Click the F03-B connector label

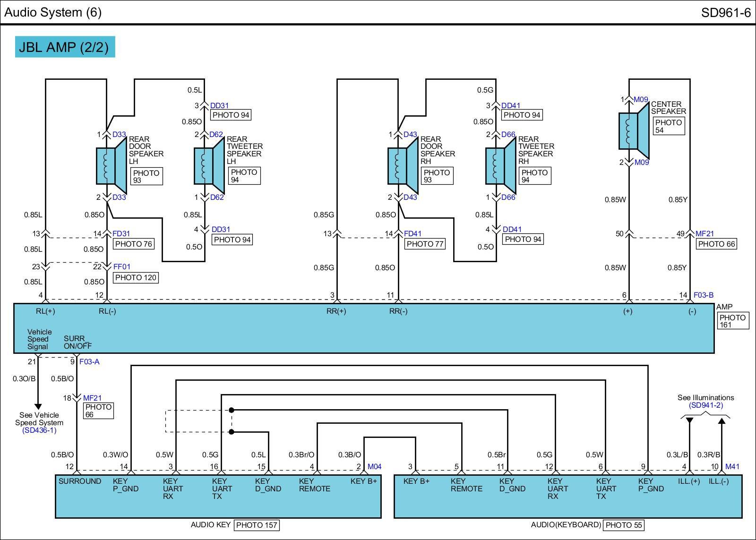[703, 295]
